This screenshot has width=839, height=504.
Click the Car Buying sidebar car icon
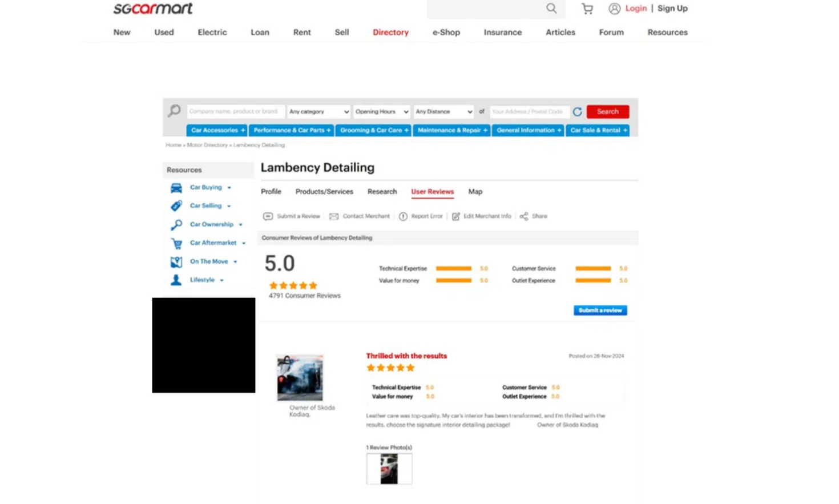(x=176, y=188)
